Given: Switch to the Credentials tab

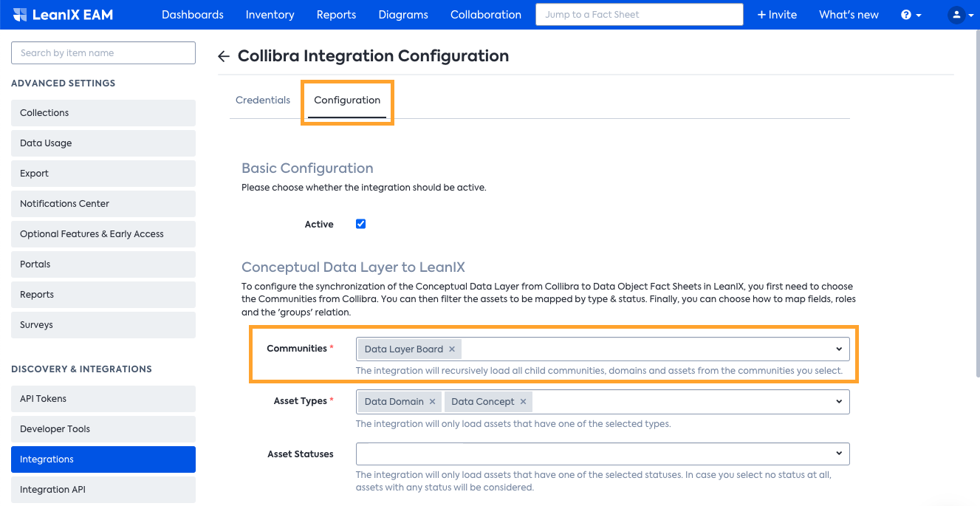Looking at the screenshot, I should 263,100.
